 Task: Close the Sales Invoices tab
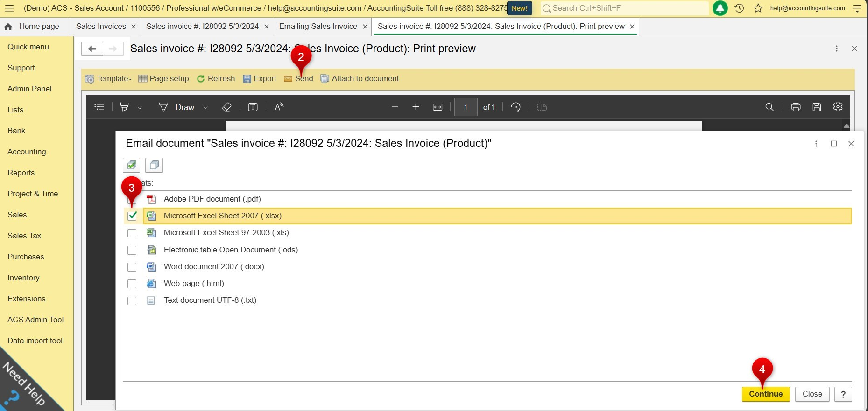134,27
